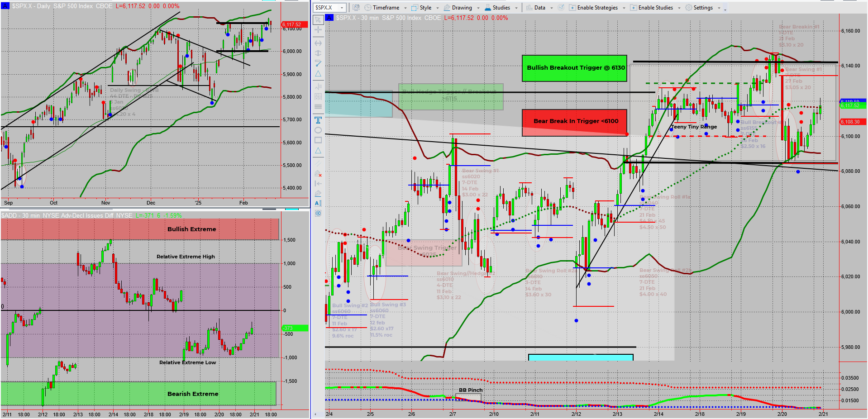This screenshot has height=419, width=868.
Task: Expand the Drawing dropdown arrow
Action: pos(478,8)
